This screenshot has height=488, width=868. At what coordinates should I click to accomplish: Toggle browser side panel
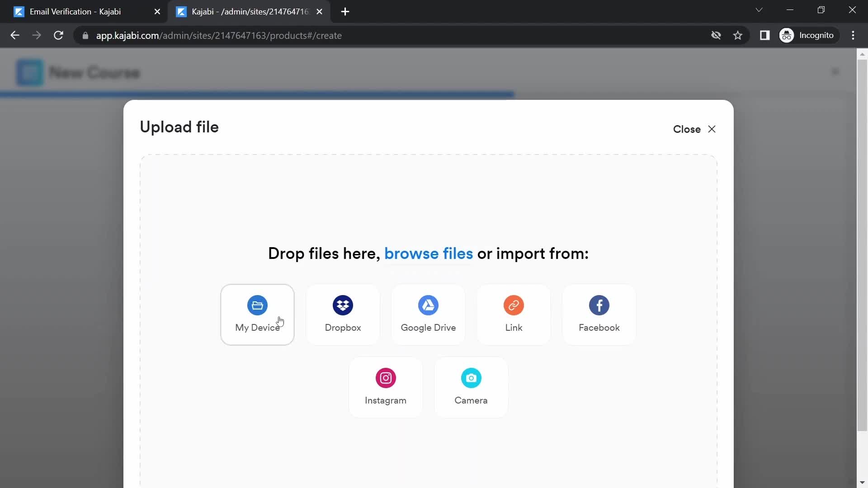tap(765, 35)
